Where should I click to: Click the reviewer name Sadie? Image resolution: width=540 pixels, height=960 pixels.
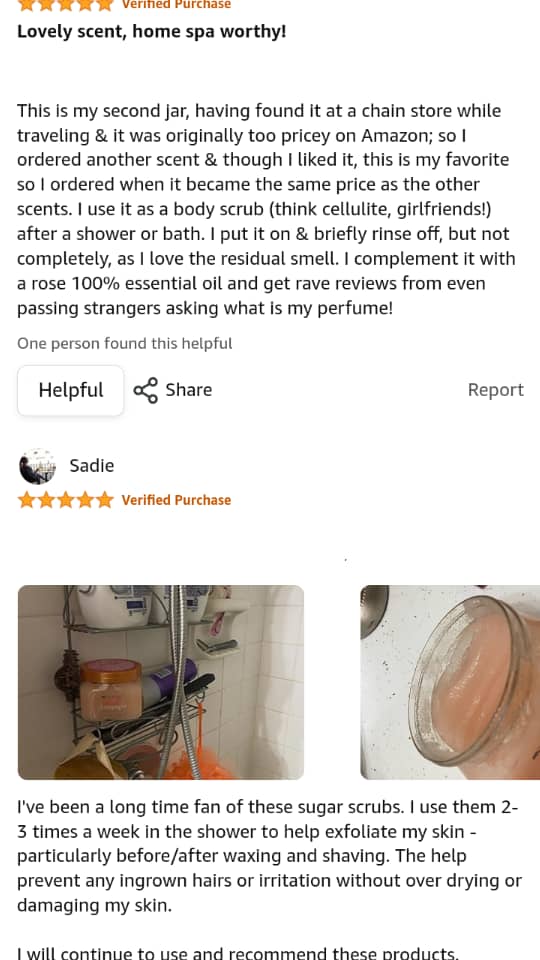click(x=92, y=466)
